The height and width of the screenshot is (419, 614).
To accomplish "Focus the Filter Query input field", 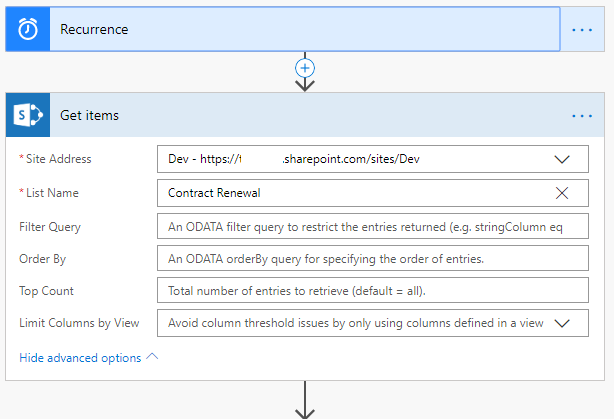I will coord(372,226).
